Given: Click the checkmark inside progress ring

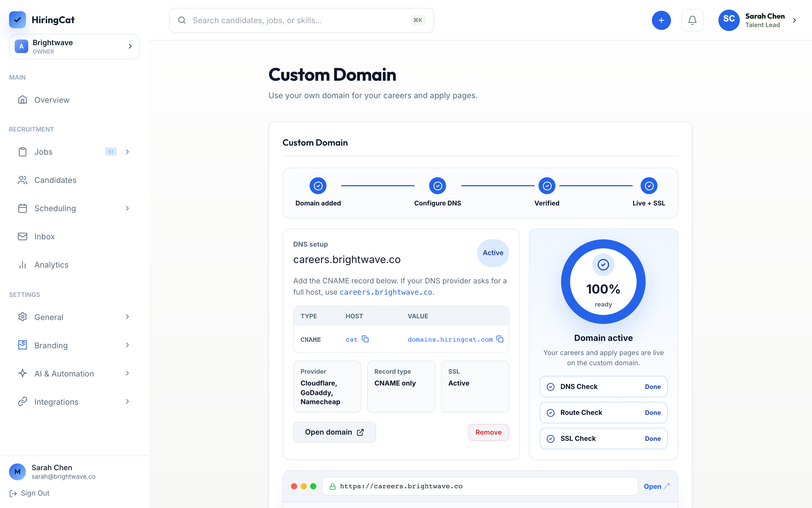Looking at the screenshot, I should pos(603,265).
